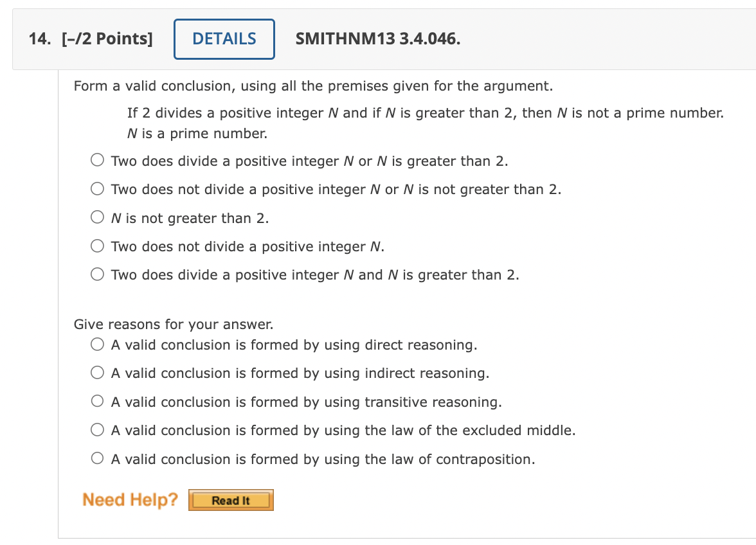Select "Two does divide a positive integer N and N is greater than 2"

pos(97,273)
